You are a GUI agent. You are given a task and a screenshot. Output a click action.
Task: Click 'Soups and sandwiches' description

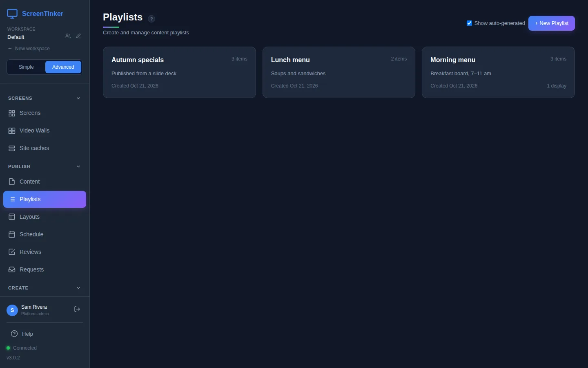point(298,74)
